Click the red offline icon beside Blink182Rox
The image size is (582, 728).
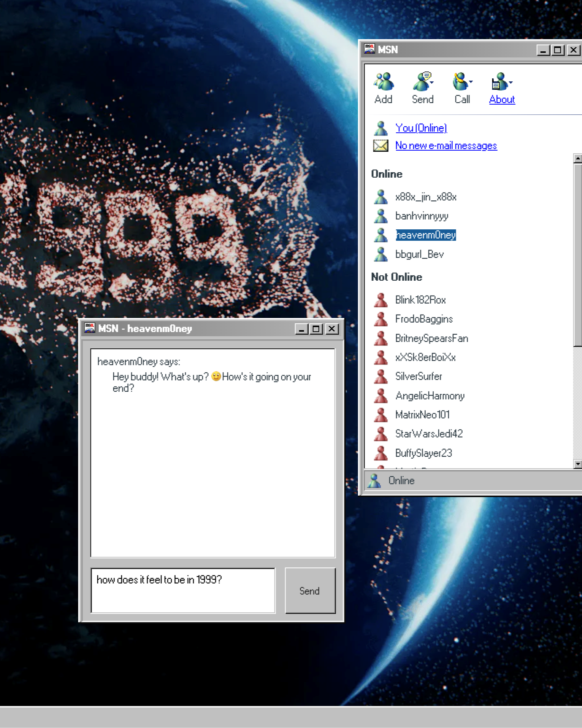tap(381, 300)
